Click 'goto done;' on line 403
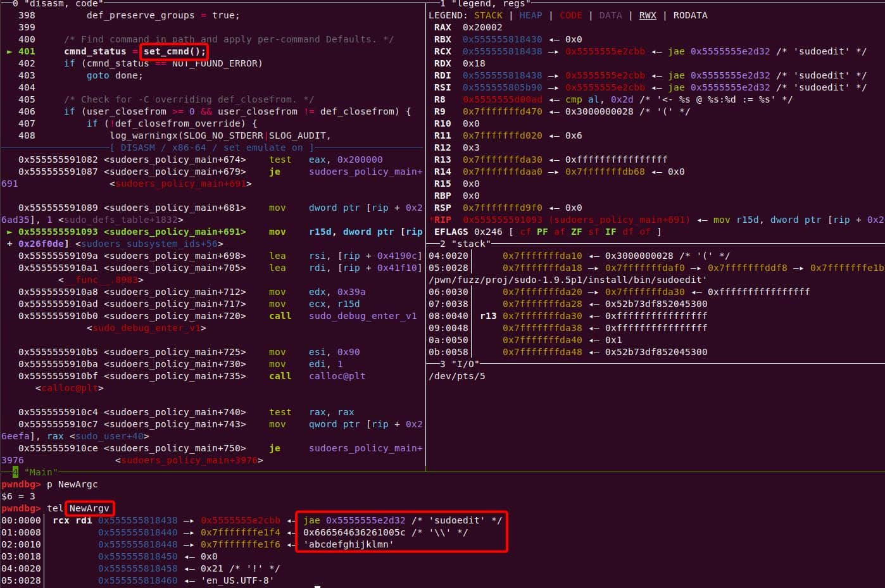 [x=115, y=75]
